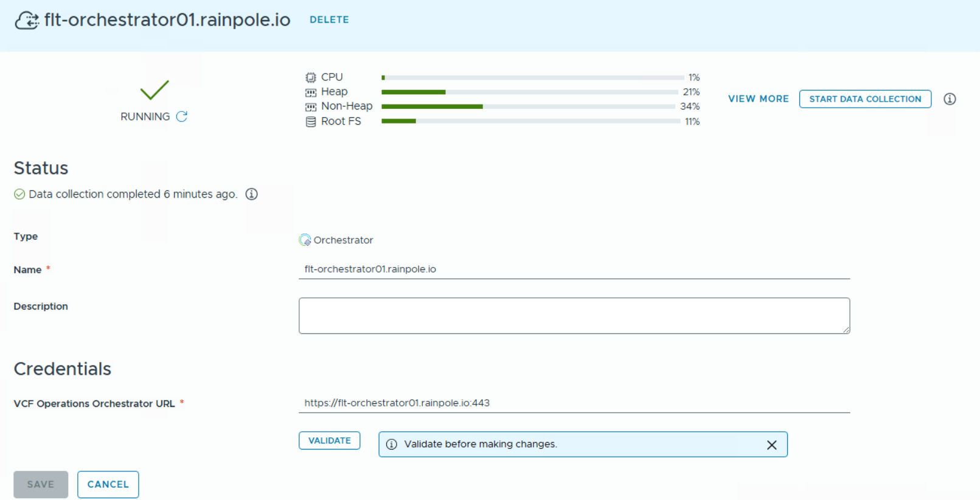Screen dimensions: 980x500
Task: Dismiss the validate before changes message
Action: [771, 445]
